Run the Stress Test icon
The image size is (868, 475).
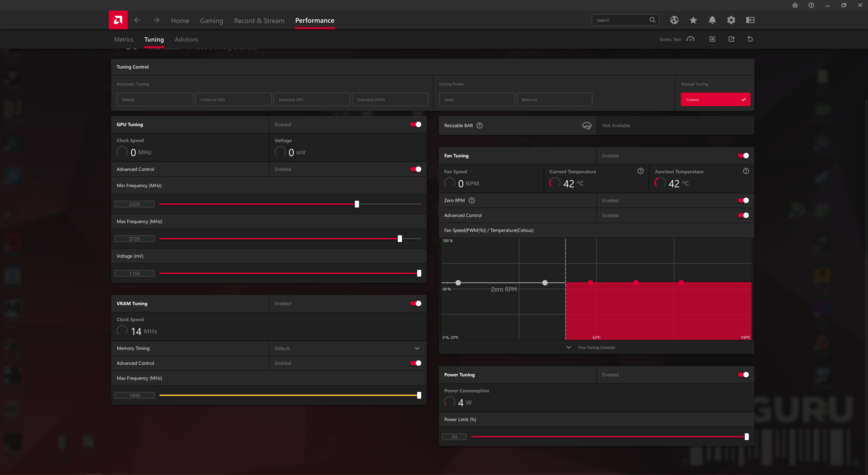(690, 39)
